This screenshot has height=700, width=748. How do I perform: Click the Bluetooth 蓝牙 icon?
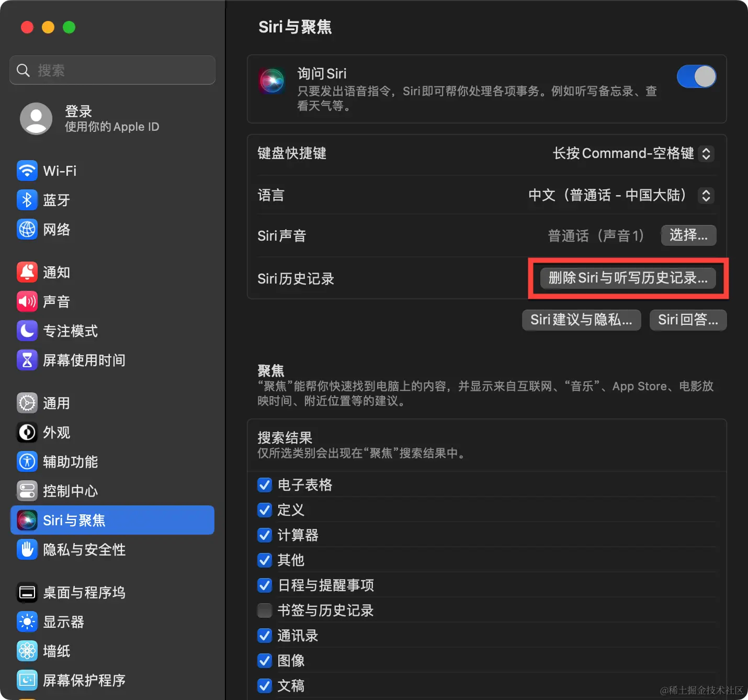click(x=27, y=200)
